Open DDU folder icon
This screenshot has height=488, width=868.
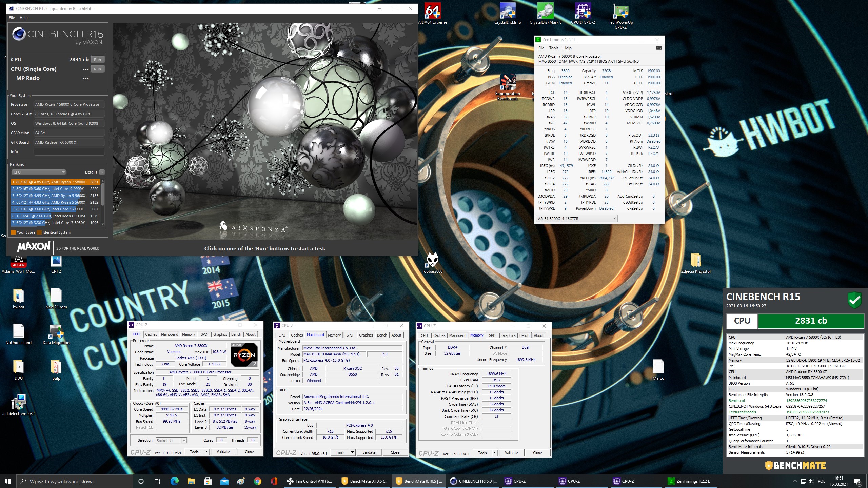[x=19, y=369]
